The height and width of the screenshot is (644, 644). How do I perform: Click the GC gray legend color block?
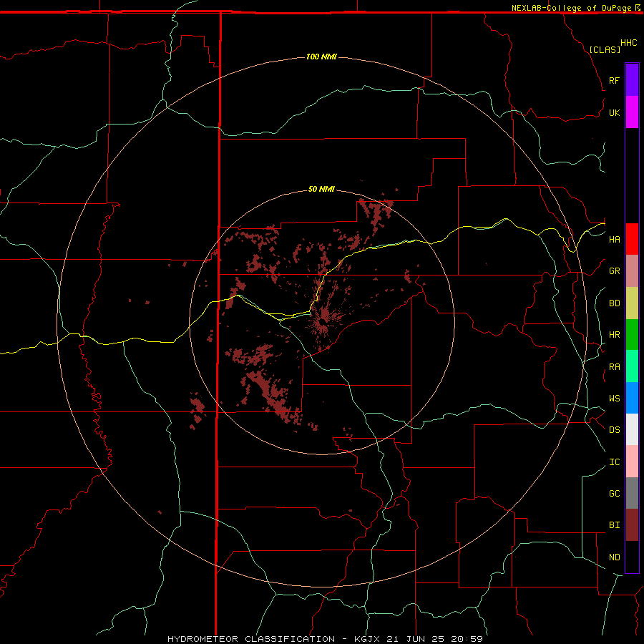coord(632,493)
